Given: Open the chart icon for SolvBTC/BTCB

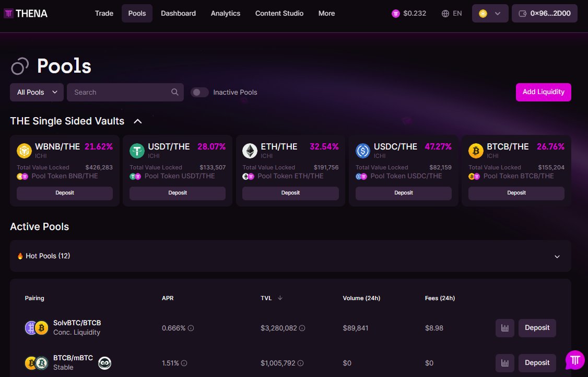Looking at the screenshot, I should (505, 328).
